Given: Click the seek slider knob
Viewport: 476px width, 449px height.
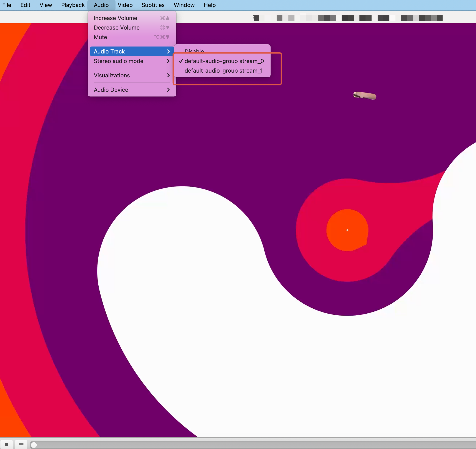Looking at the screenshot, I should pos(34,444).
